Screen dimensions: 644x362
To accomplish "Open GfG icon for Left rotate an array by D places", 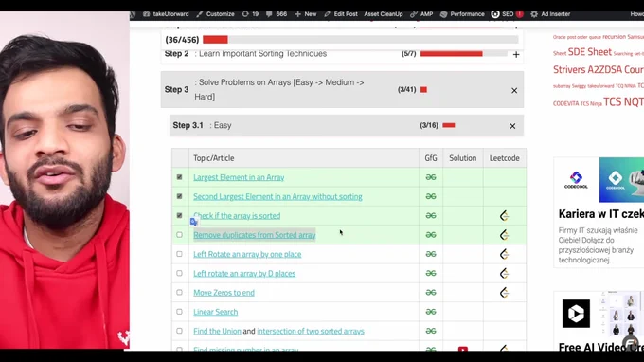I will pos(430,273).
